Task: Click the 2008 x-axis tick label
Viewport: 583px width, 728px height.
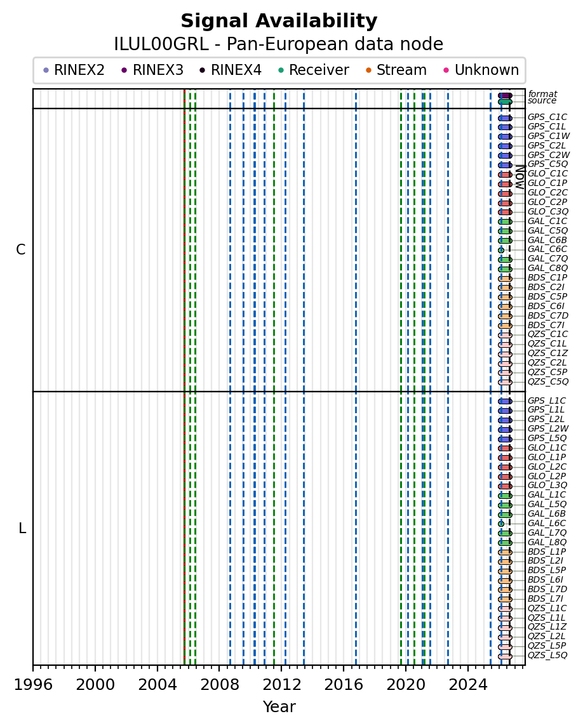Action: (x=219, y=685)
